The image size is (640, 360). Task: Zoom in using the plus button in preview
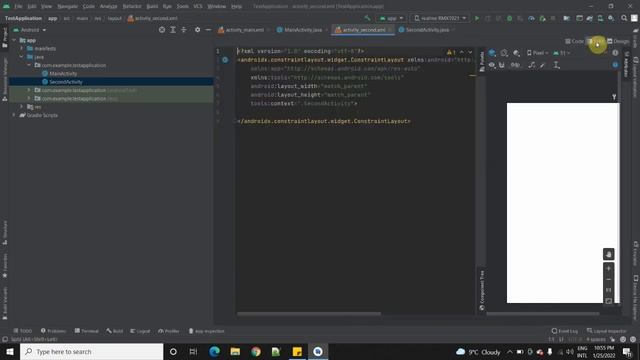pos(609,269)
